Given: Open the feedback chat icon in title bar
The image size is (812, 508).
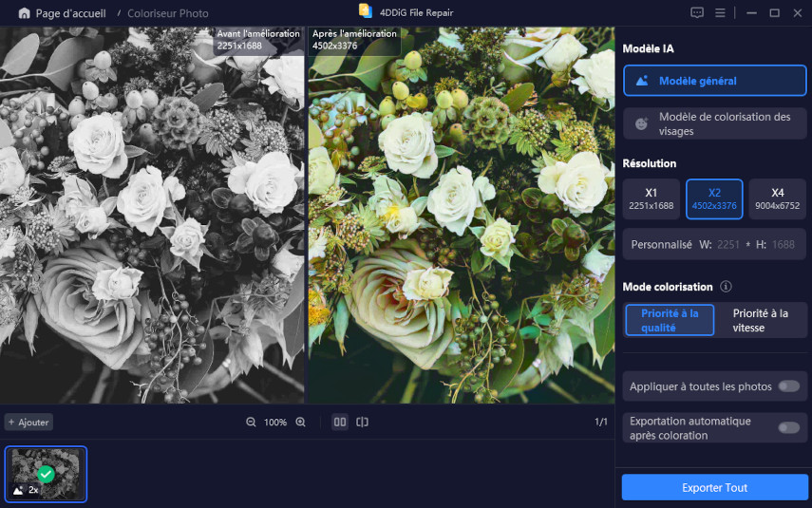Looking at the screenshot, I should [x=697, y=13].
